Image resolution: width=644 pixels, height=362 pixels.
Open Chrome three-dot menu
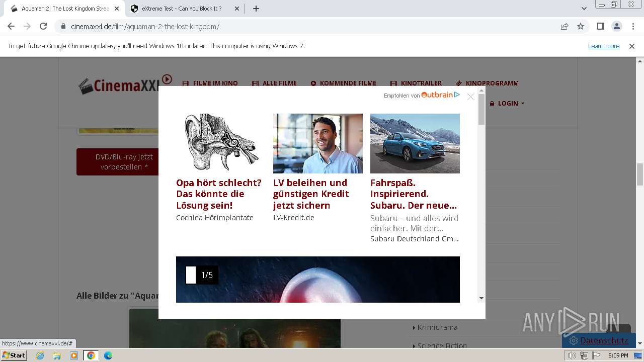(x=632, y=26)
